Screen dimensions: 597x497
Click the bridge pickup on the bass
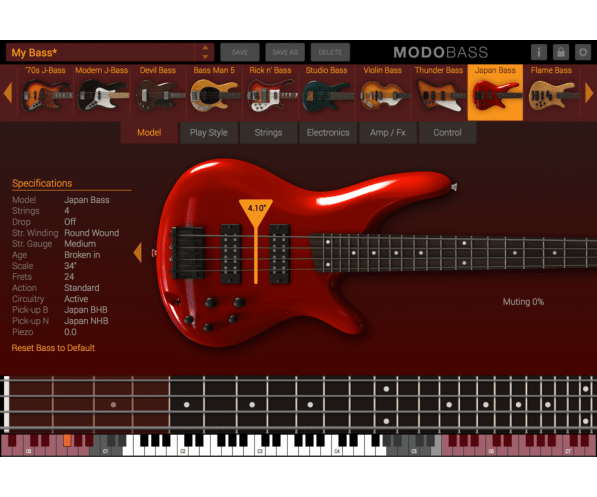click(231, 254)
